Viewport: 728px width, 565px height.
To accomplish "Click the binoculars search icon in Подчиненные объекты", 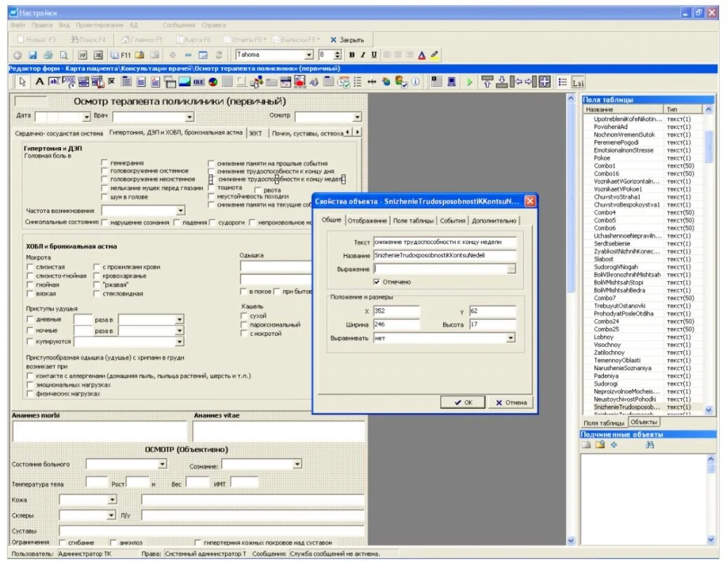I will [649, 445].
